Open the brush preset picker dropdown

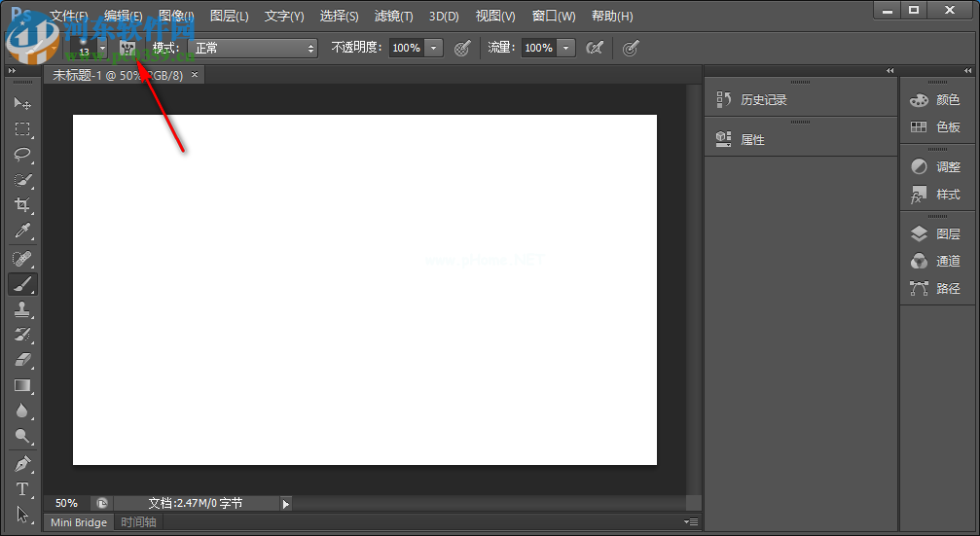(102, 48)
